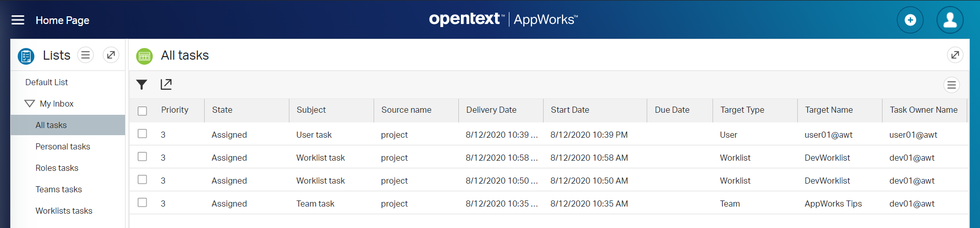Open the task grid actions menu
Screen dimensions: 980x228
951,85
